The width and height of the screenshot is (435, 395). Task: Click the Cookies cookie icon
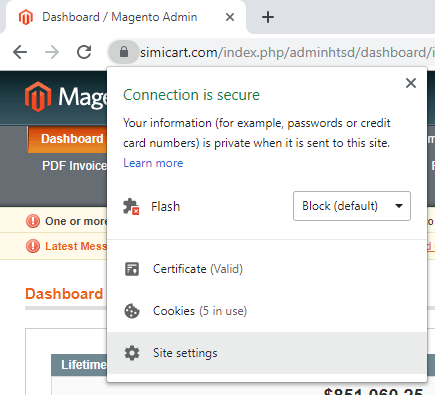[132, 311]
